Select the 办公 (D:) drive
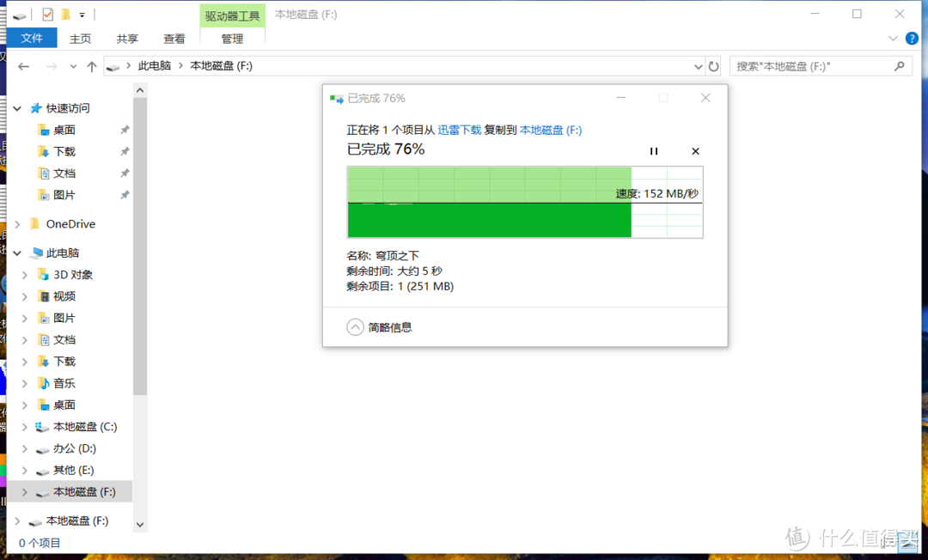 tap(74, 448)
